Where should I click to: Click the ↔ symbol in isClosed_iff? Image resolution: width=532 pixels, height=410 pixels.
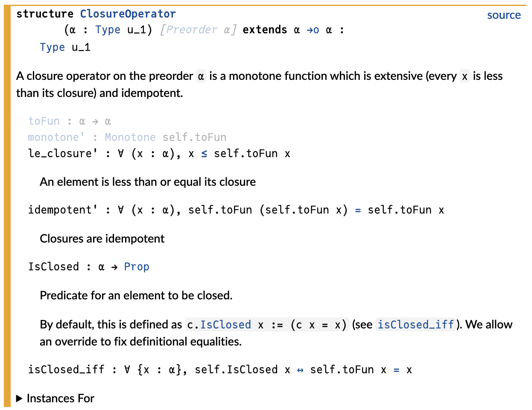pos(300,370)
